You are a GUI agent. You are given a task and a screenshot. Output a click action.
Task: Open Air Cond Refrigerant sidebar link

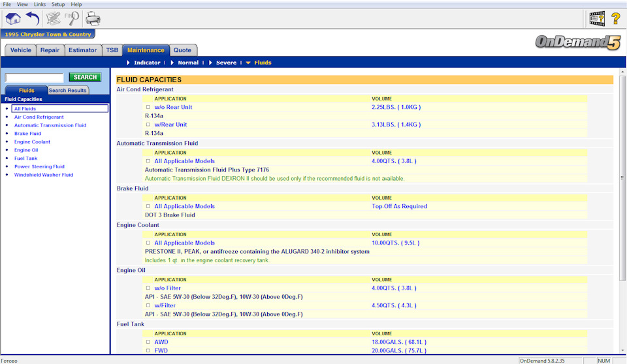click(39, 117)
